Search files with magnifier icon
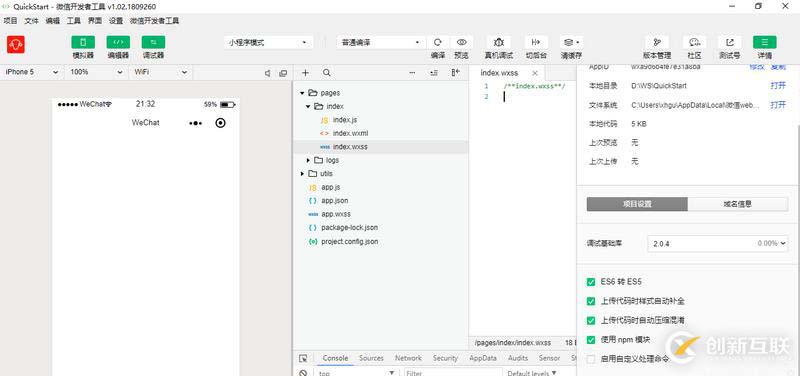The height and width of the screenshot is (376, 800). [x=327, y=73]
